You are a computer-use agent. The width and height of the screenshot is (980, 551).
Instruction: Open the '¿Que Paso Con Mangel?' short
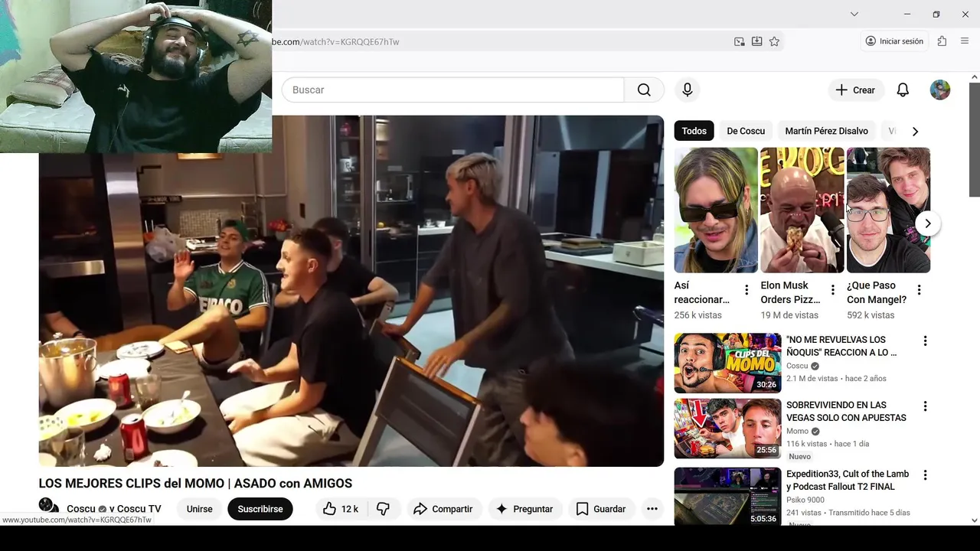tap(888, 210)
